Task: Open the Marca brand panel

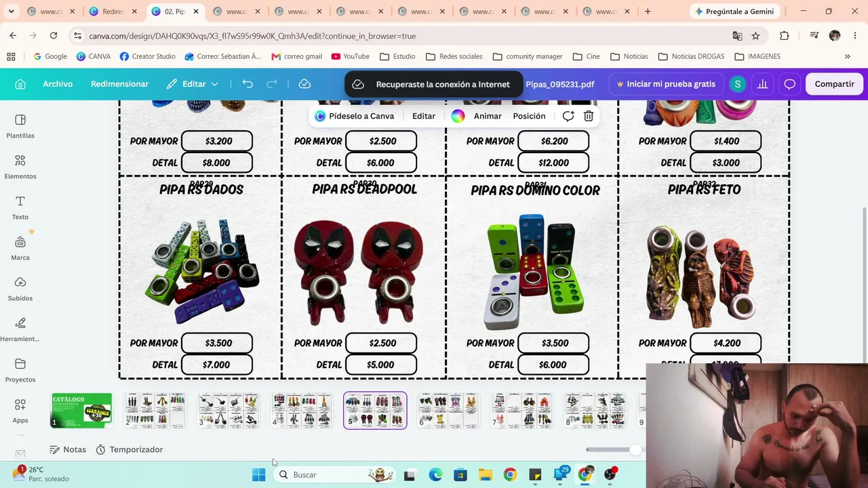Action: click(x=20, y=248)
